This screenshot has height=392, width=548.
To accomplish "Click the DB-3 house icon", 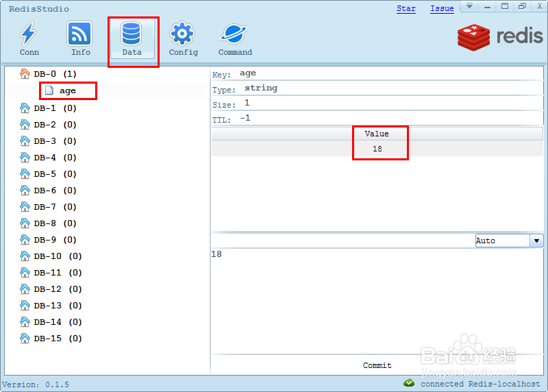I will (x=25, y=141).
